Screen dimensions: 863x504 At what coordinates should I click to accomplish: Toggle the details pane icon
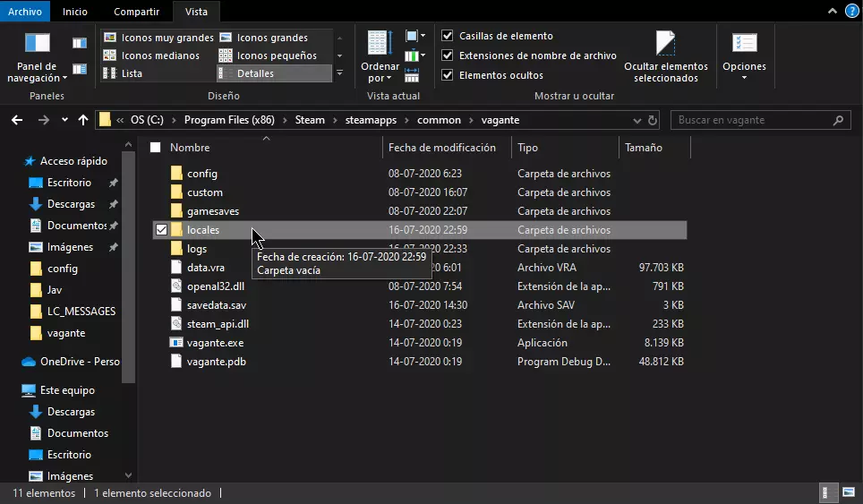tap(80, 69)
